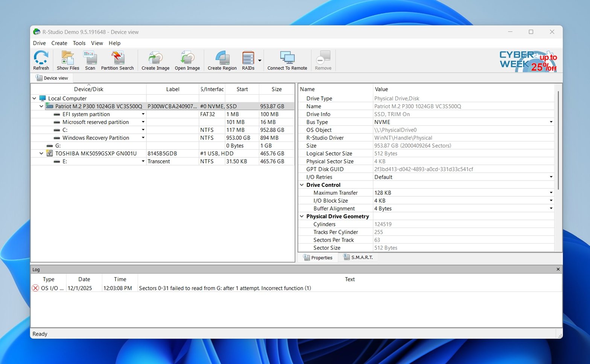This screenshot has height=364, width=590.
Task: Open the E: partition dropdown arrow
Action: (x=143, y=161)
